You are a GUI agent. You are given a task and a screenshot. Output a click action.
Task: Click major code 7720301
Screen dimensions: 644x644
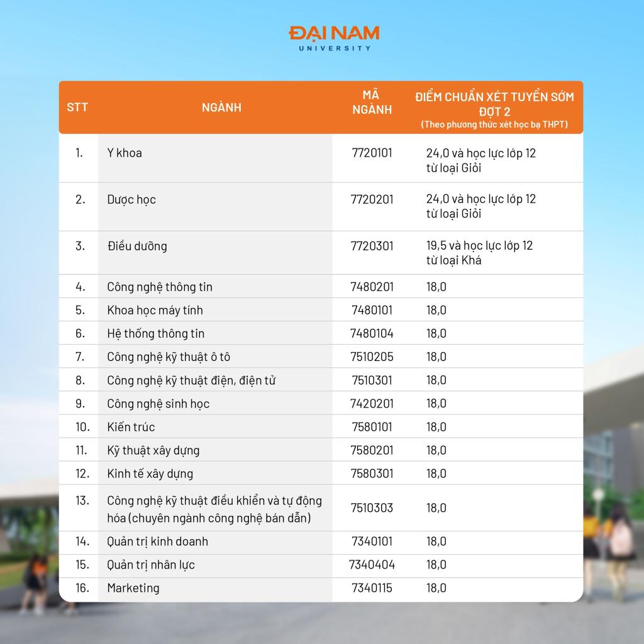pyautogui.click(x=372, y=246)
